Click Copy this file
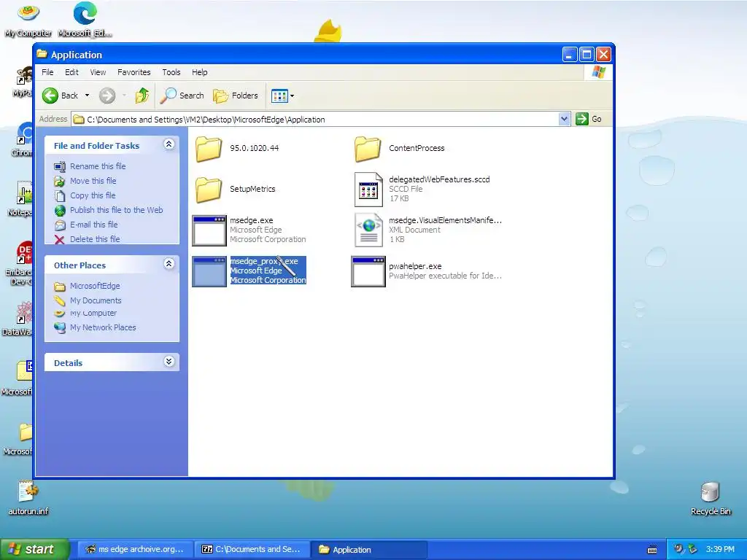747x560 pixels. [93, 195]
